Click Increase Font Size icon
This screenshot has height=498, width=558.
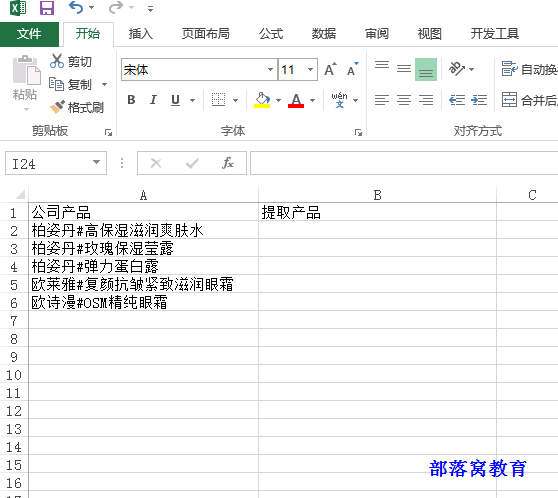tap(330, 69)
